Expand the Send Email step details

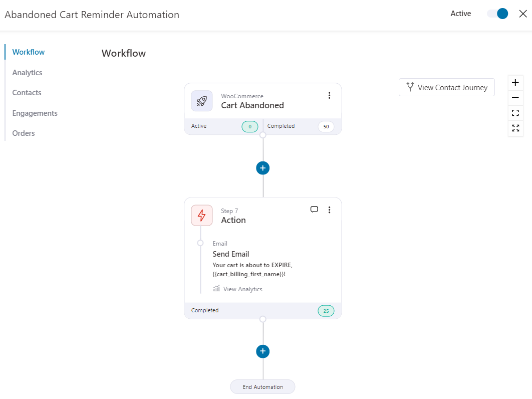pyautogui.click(x=231, y=254)
